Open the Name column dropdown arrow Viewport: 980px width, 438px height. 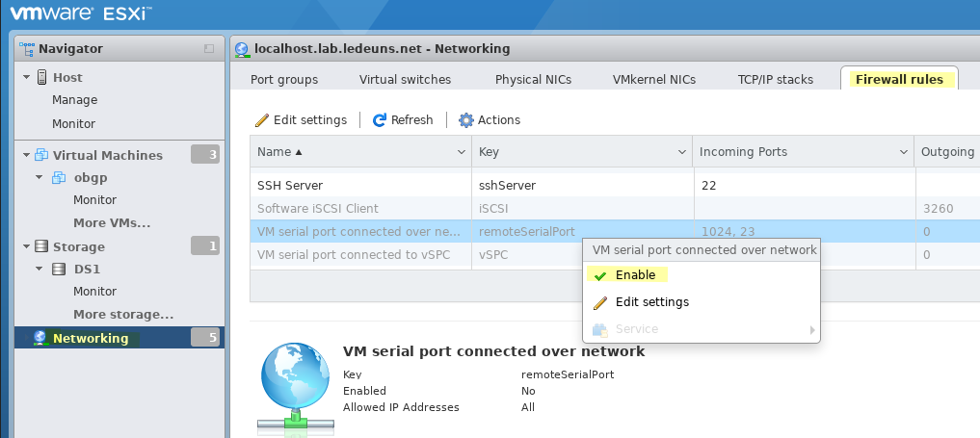pos(462,152)
